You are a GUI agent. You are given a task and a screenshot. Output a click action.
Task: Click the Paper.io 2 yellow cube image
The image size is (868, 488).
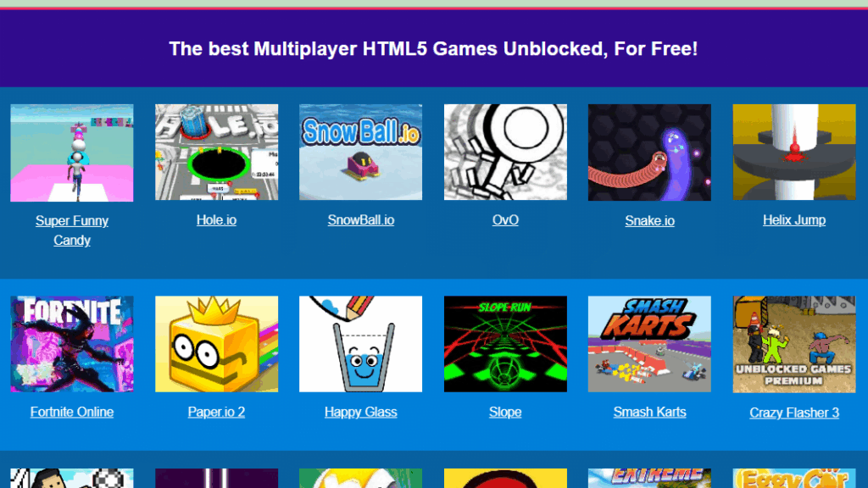click(216, 344)
